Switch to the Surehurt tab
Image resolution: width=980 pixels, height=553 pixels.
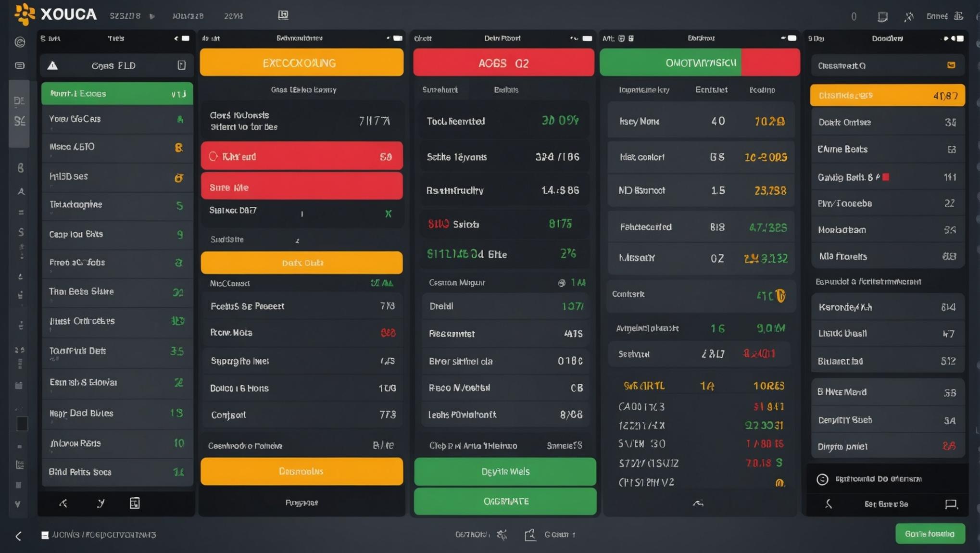pos(440,90)
